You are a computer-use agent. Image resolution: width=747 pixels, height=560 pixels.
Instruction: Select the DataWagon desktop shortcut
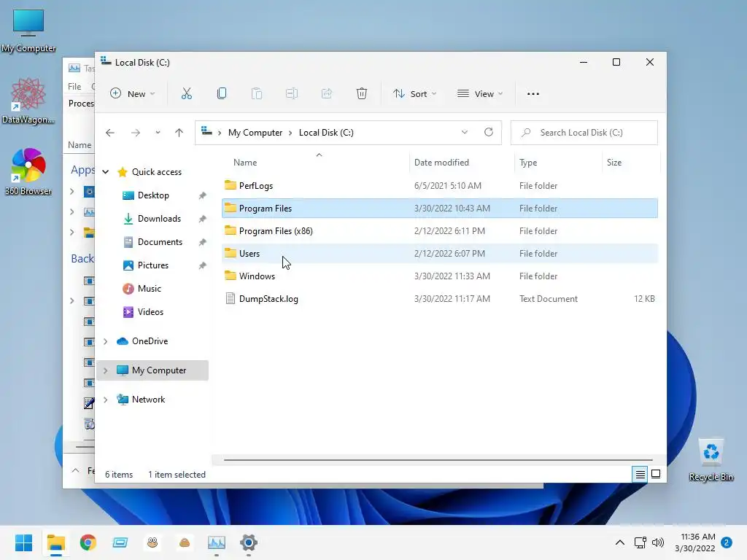[28, 101]
